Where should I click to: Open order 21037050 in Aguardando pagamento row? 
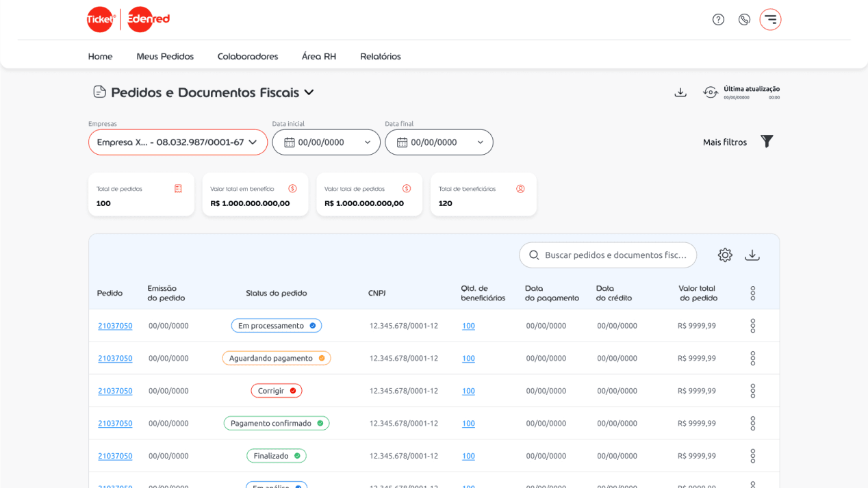tap(115, 358)
